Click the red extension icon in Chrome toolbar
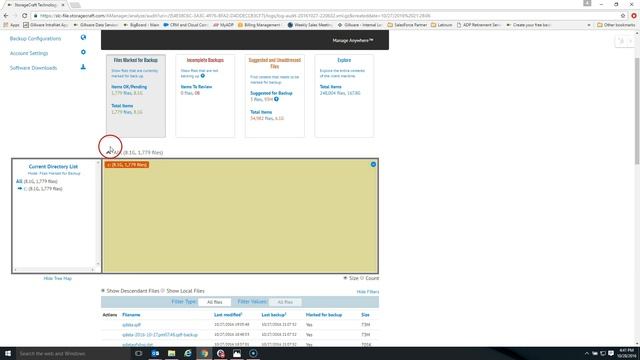Viewport: 640px width, 360px height. 634,16
